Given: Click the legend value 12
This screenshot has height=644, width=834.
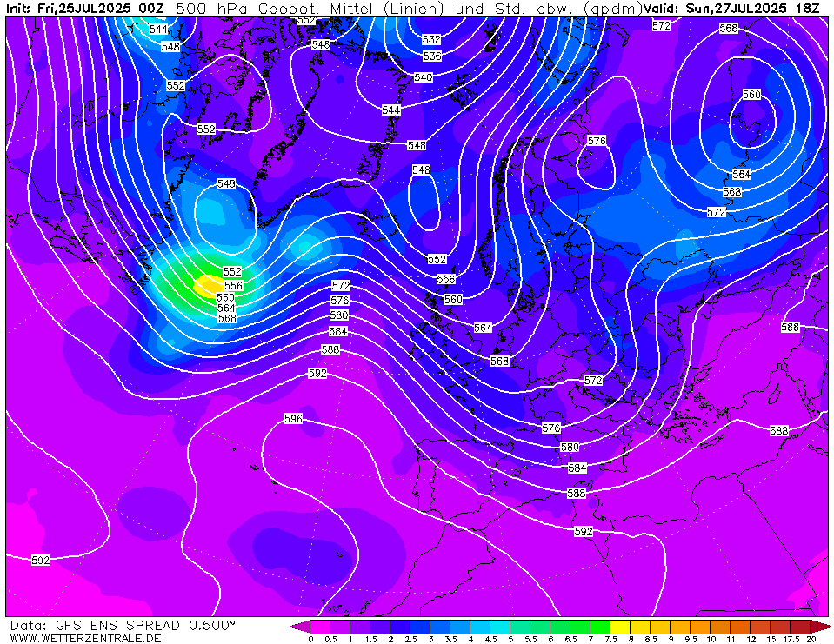Looking at the screenshot, I should (751, 639).
